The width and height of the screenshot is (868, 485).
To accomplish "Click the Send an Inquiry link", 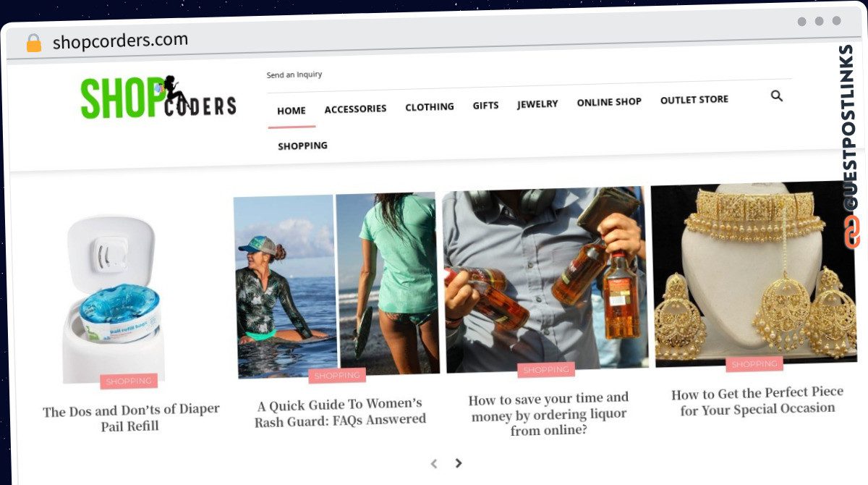I will (x=294, y=75).
